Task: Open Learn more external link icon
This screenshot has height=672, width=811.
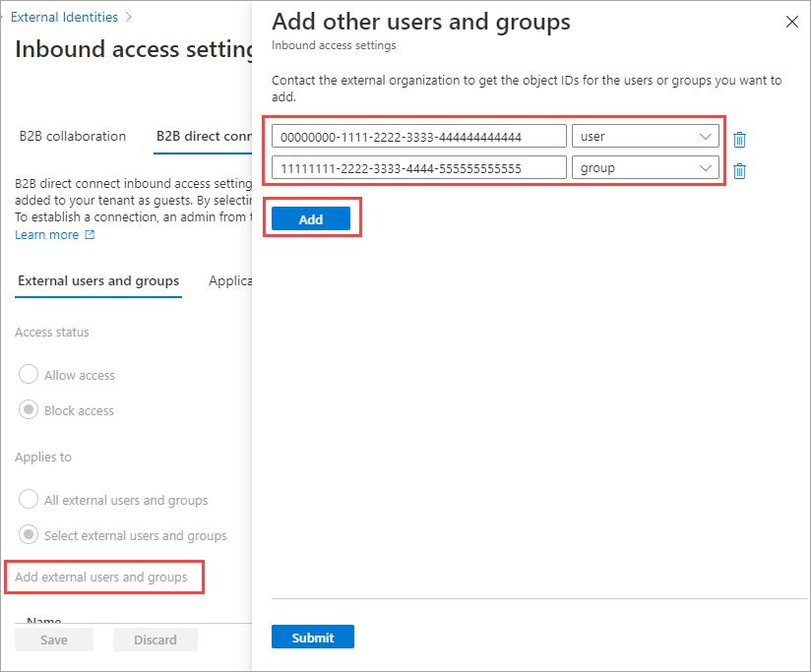Action: [x=90, y=235]
